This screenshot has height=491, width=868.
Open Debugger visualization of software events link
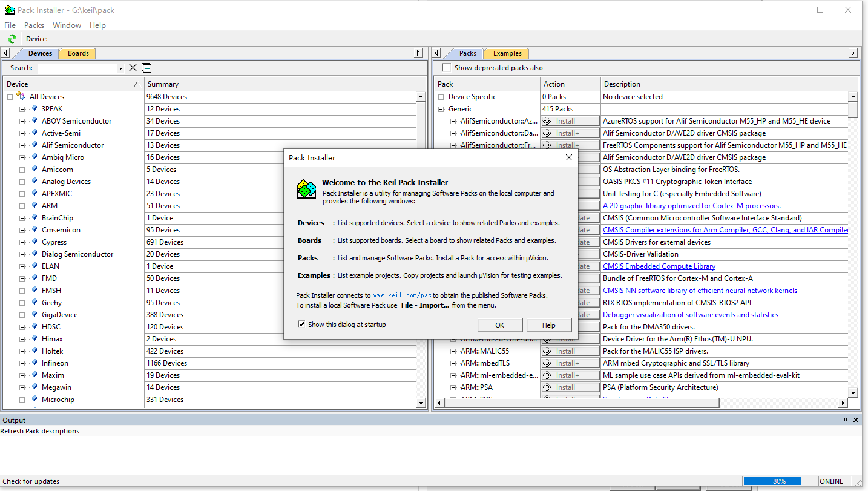point(691,315)
